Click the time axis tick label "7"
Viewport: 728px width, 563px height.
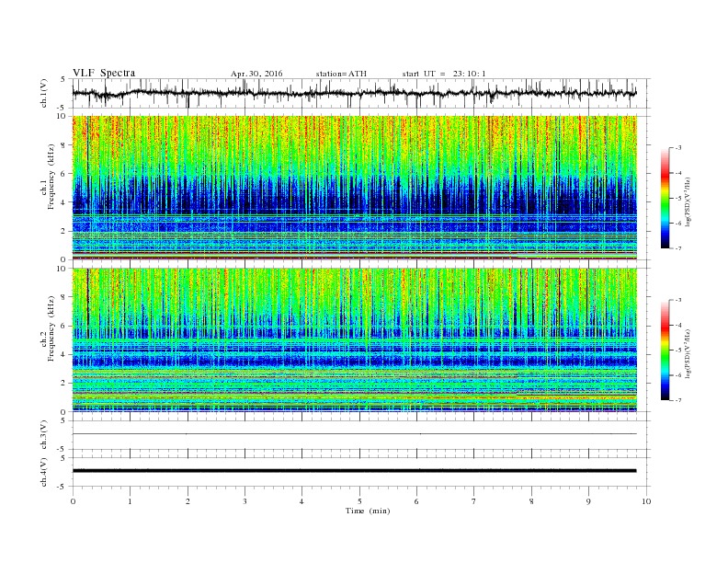pos(474,501)
